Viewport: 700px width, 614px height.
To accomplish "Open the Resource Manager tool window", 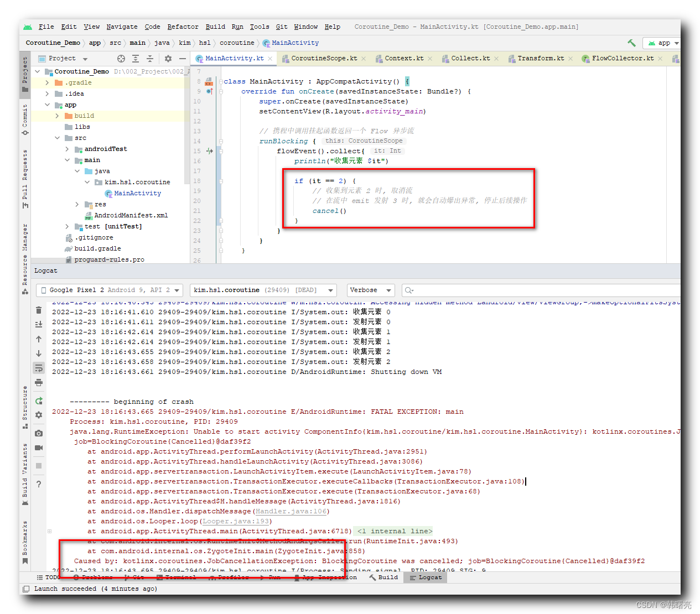I will (x=25, y=259).
